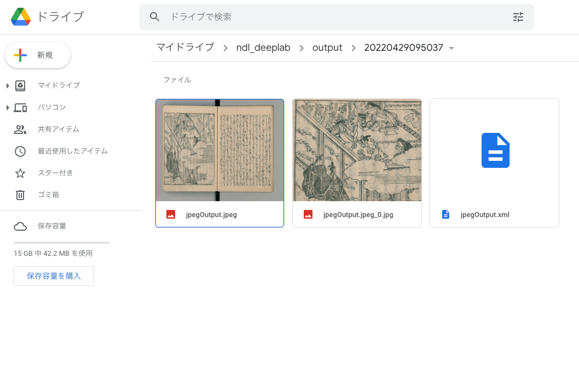Image resolution: width=579 pixels, height=392 pixels.
Task: Click the jpegOutput.jpeg_0.jpg file name
Action: 358,215
